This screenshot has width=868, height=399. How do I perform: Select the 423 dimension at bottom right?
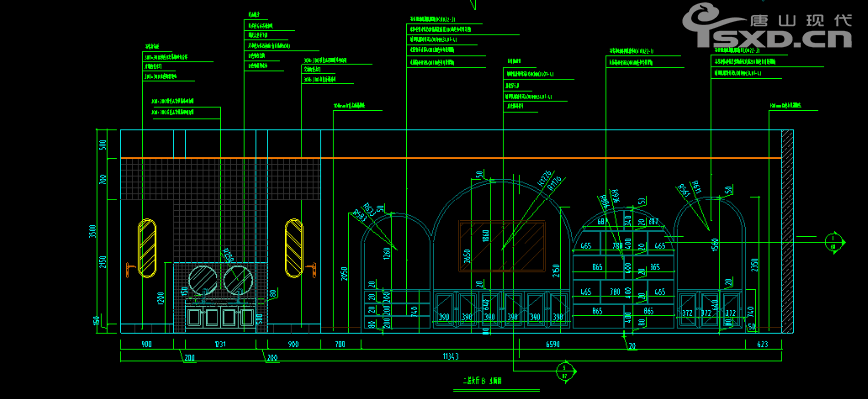point(762,344)
